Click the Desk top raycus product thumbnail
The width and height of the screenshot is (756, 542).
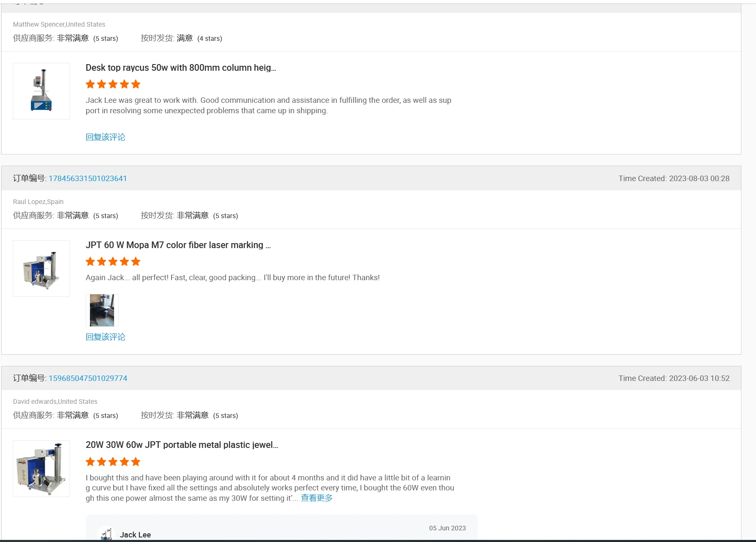41,91
